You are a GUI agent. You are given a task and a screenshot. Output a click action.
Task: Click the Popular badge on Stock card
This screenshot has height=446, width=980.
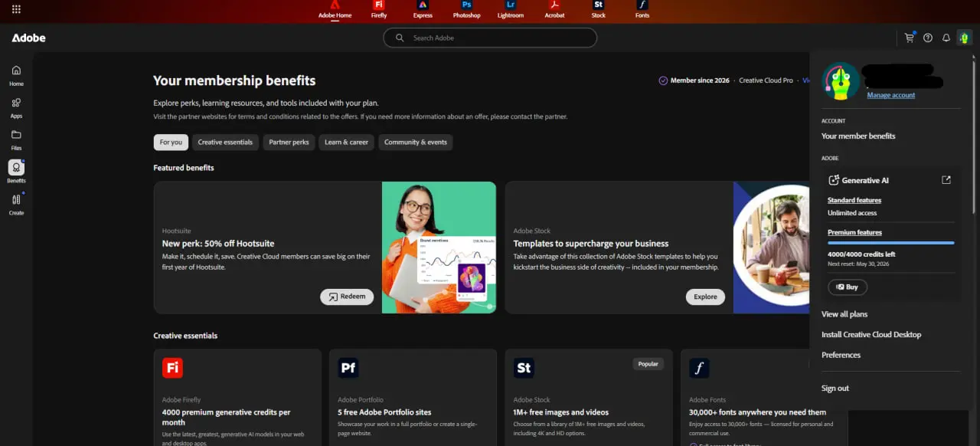[x=648, y=364]
